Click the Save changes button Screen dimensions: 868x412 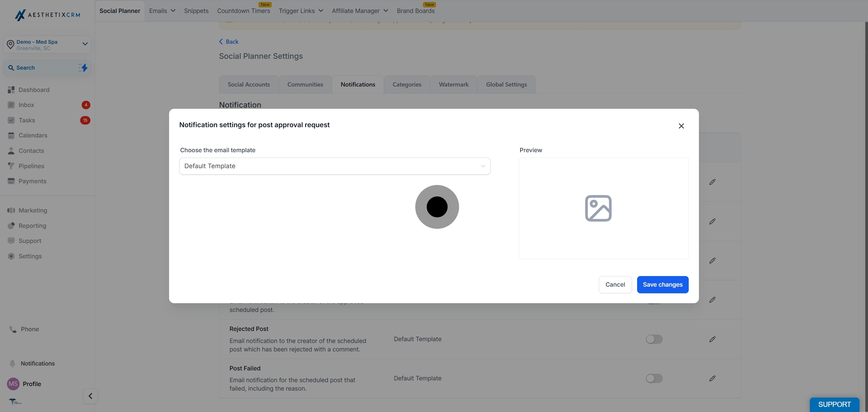[x=662, y=285]
